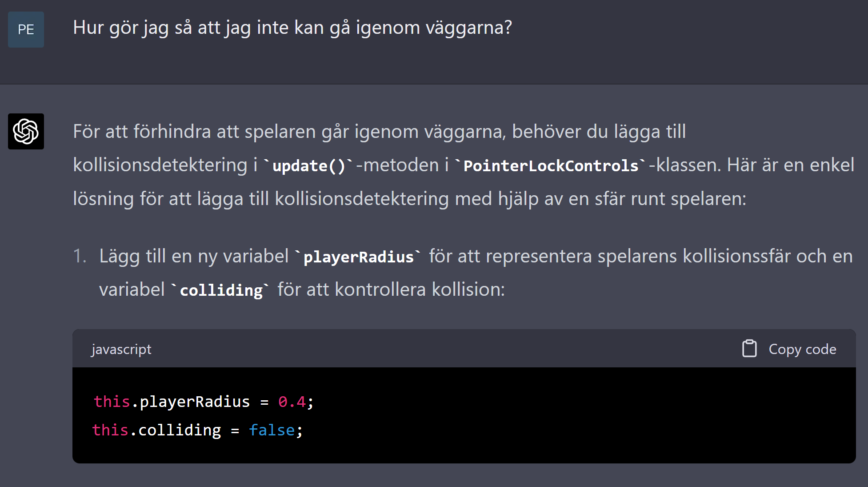The image size is (868, 487).
Task: Click the PE user avatar
Action: [x=26, y=29]
